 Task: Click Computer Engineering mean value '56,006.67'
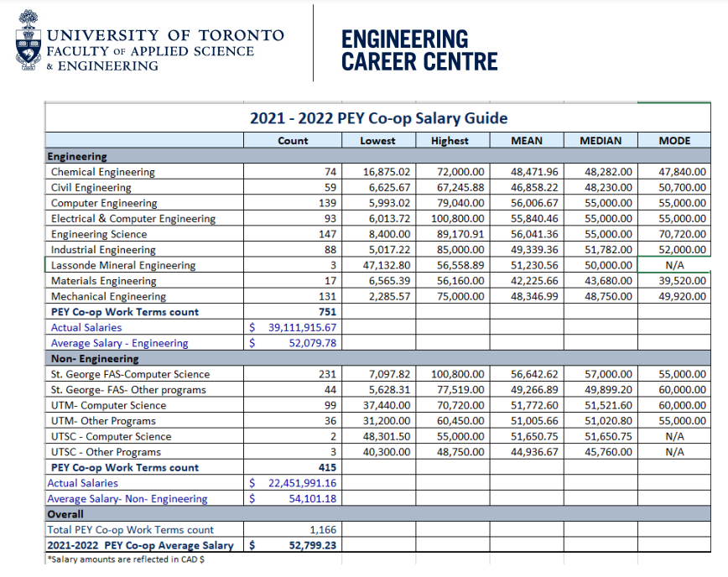534,203
